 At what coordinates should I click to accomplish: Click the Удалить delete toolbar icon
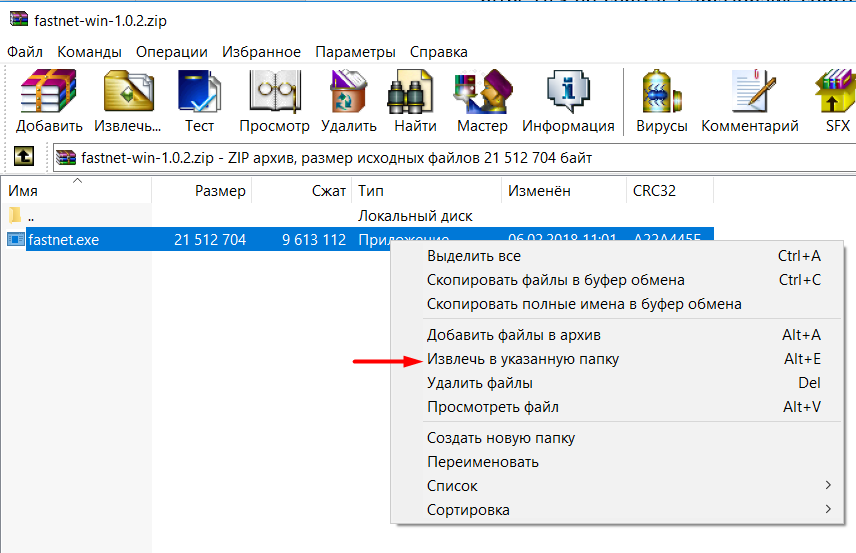348,92
